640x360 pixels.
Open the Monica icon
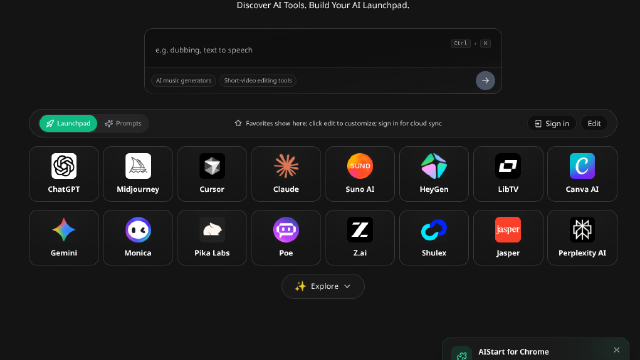point(138,229)
